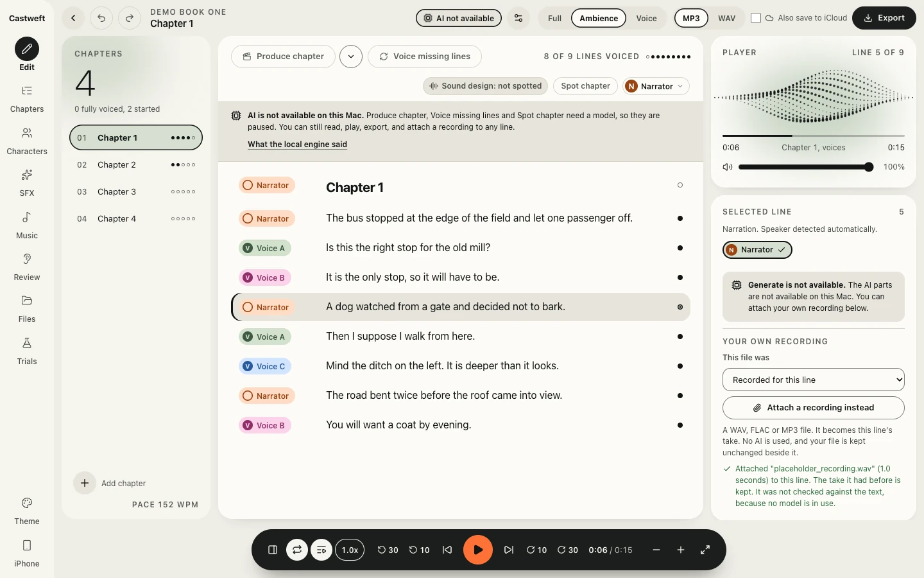
Task: Switch to the Full mix tab
Action: pos(554,18)
